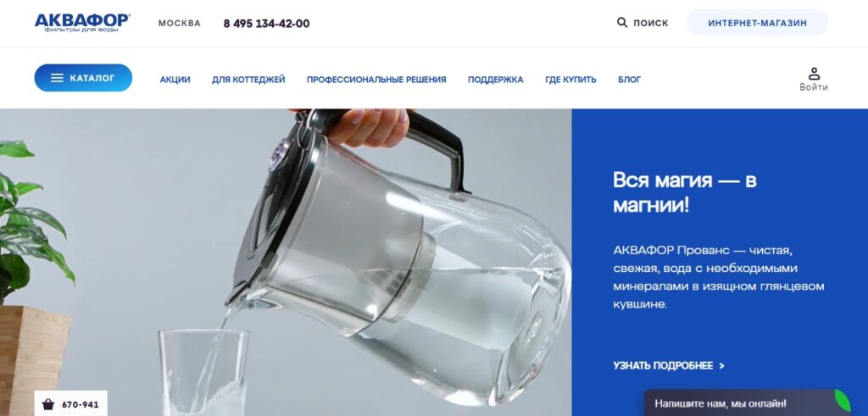Viewport: 868px width, 416px height.
Task: Click the arrow next to Узнать подробнее
Action: (x=721, y=366)
